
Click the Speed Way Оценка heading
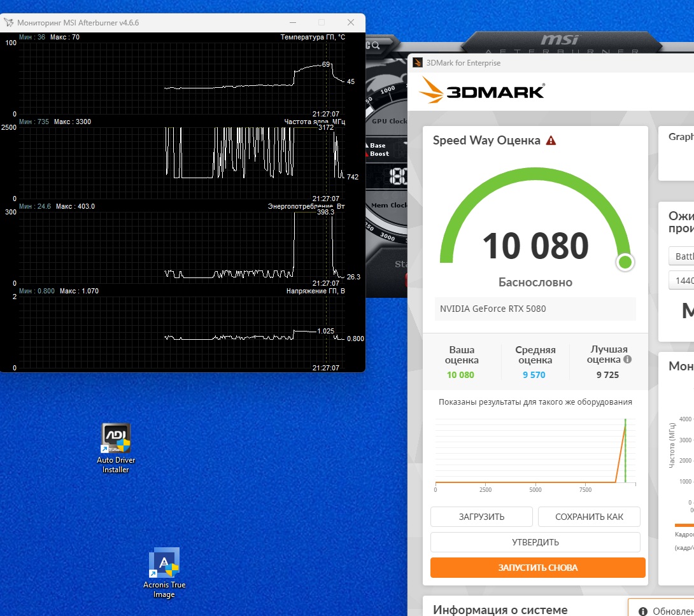(x=486, y=140)
